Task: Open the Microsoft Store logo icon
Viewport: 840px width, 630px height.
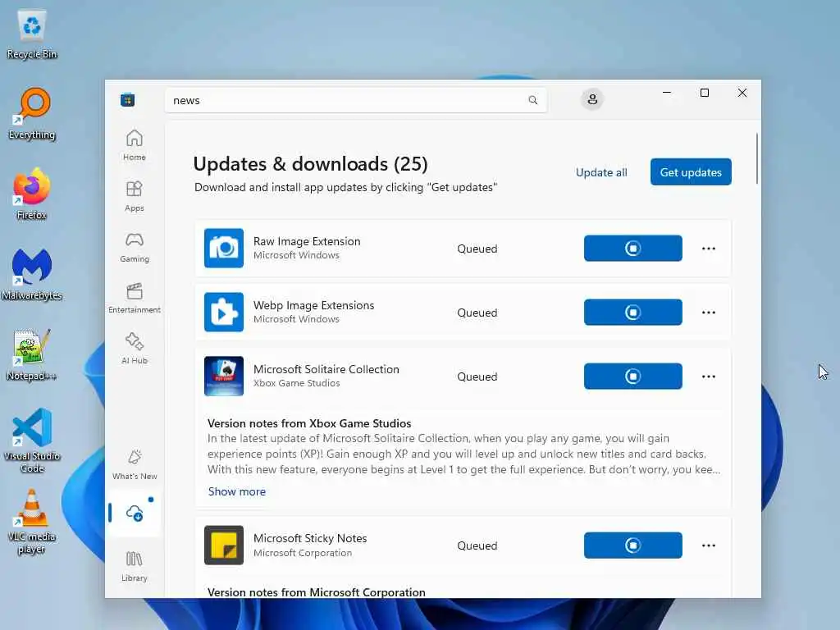Action: pyautogui.click(x=127, y=99)
